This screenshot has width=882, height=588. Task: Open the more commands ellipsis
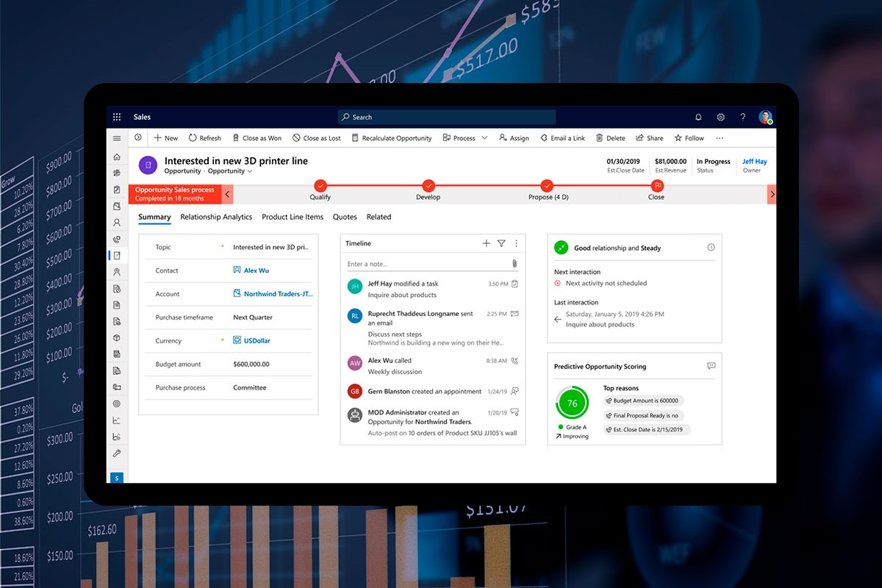point(720,138)
